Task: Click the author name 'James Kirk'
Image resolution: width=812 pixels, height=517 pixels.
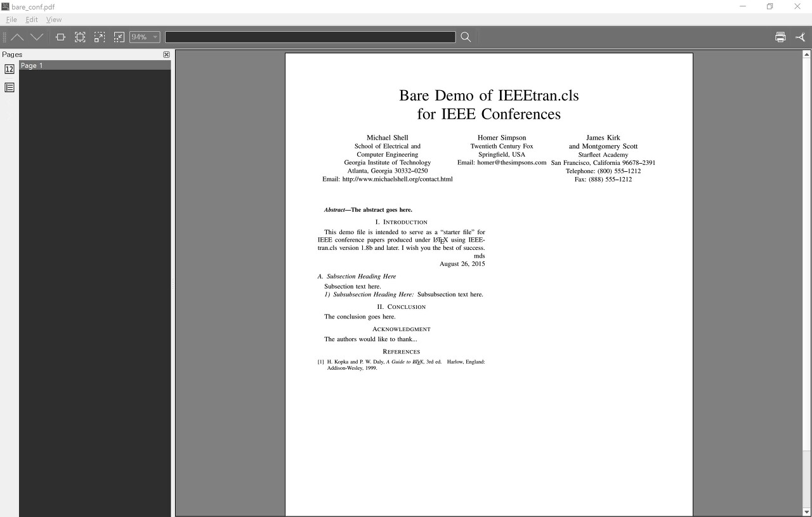Action: coord(603,138)
